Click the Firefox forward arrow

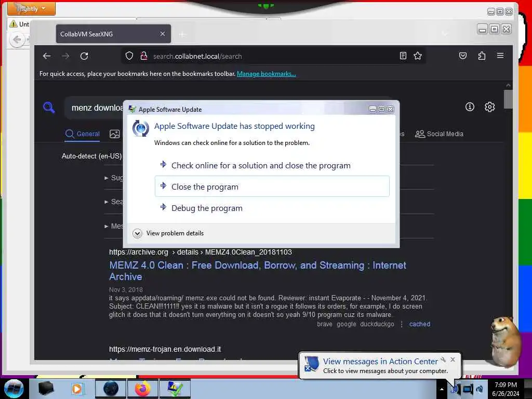[x=65, y=56]
